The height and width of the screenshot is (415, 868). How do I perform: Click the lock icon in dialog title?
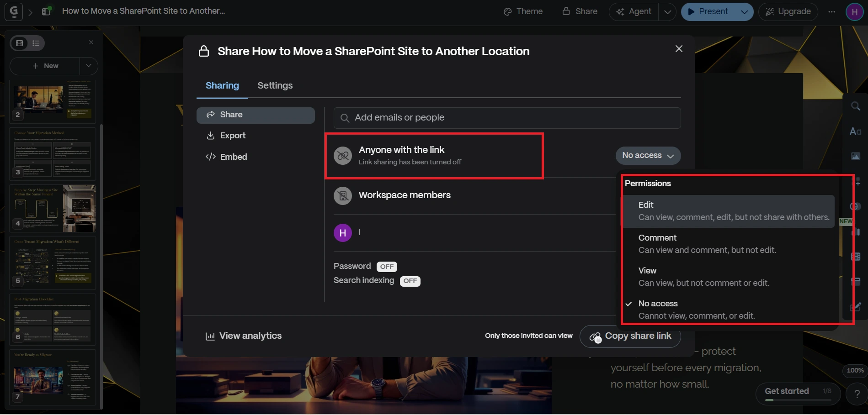[204, 51]
